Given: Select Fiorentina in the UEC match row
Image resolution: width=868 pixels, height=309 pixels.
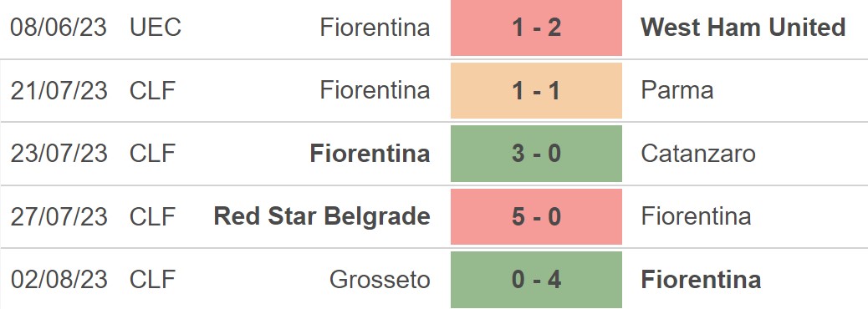Looking at the screenshot, I should point(375,27).
